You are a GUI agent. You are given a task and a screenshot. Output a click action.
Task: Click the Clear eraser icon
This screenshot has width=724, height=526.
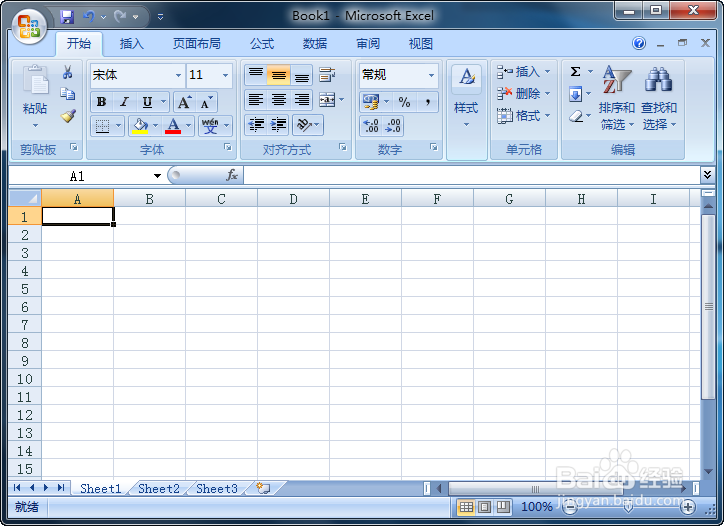[575, 116]
